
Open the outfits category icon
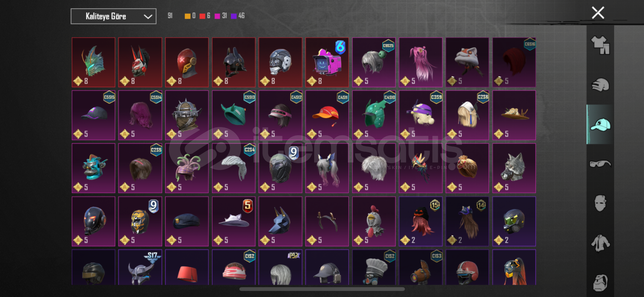click(600, 45)
